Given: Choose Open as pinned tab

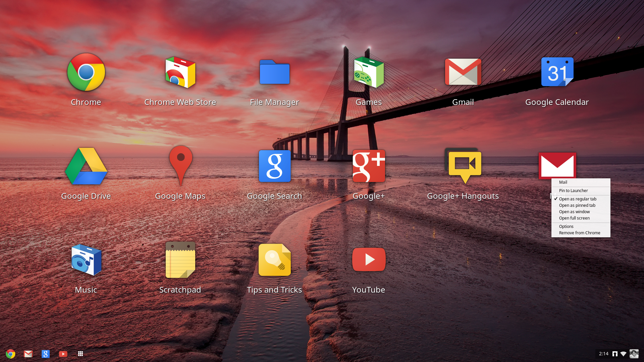Looking at the screenshot, I should pyautogui.click(x=577, y=205).
